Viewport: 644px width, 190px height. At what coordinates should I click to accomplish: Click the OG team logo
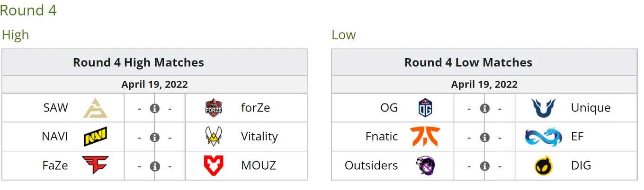coord(425,108)
